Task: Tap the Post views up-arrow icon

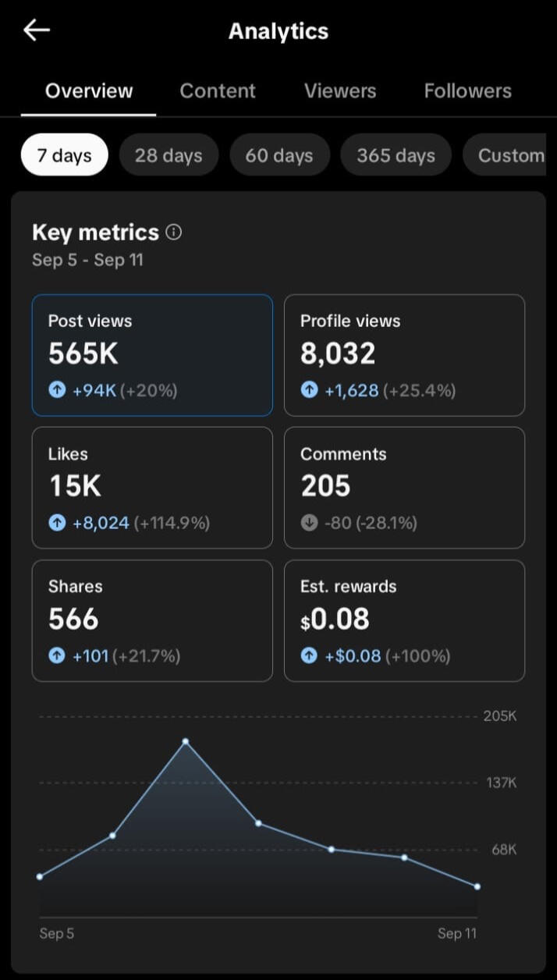Action: tap(57, 390)
